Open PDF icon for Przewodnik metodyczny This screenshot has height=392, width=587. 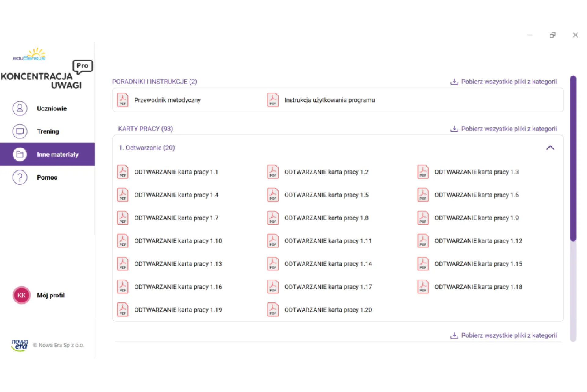(123, 100)
